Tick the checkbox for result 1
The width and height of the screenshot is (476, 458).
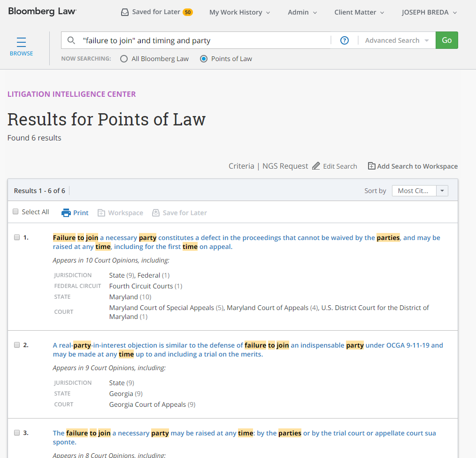coord(17,238)
